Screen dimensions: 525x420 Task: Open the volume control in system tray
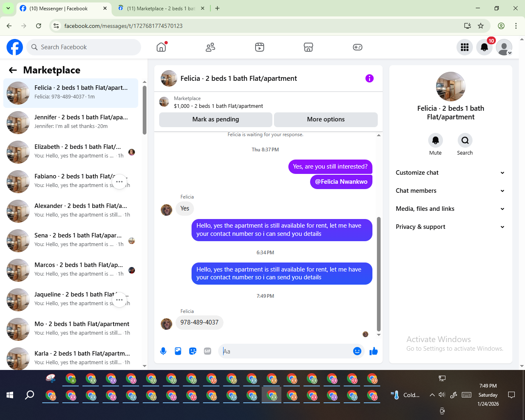tap(442, 395)
